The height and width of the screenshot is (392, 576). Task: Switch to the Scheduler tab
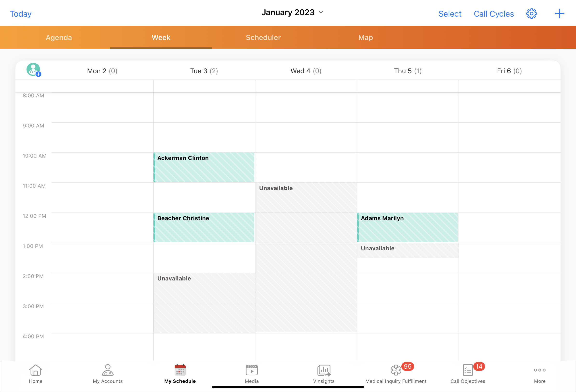click(263, 37)
